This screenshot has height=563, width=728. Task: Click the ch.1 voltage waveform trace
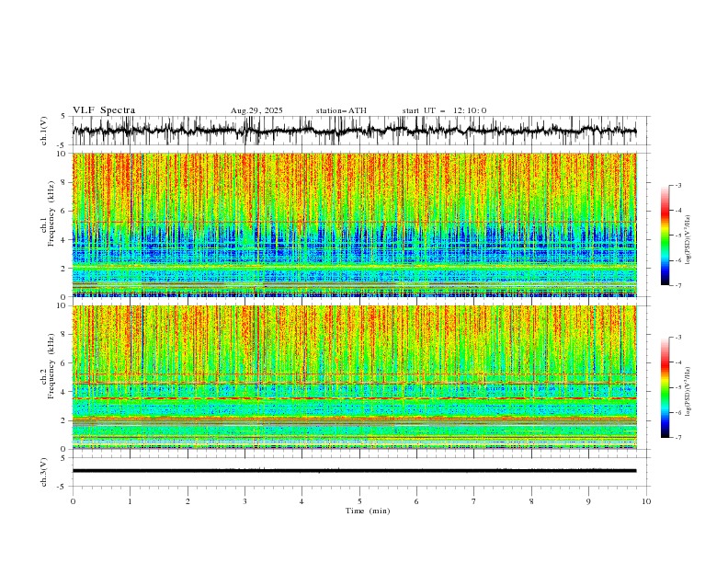point(354,131)
